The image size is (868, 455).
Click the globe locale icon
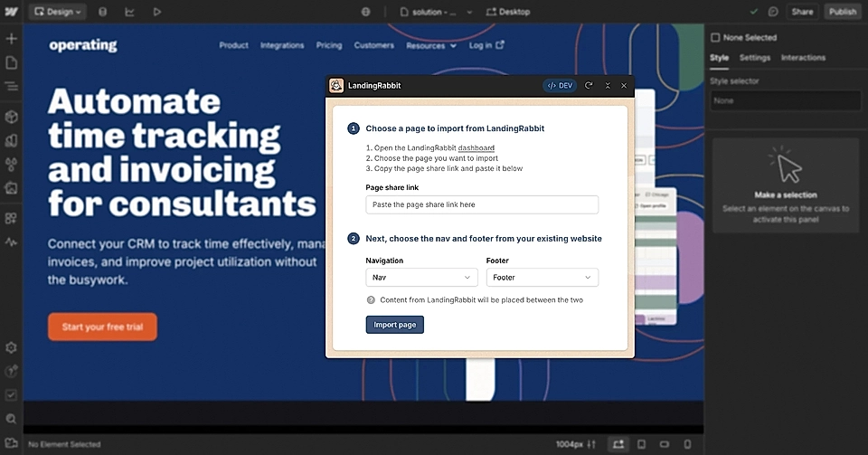tap(366, 12)
